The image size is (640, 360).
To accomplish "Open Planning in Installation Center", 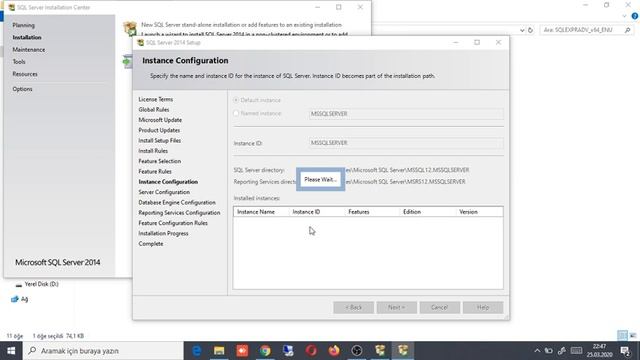I will click(x=23, y=25).
